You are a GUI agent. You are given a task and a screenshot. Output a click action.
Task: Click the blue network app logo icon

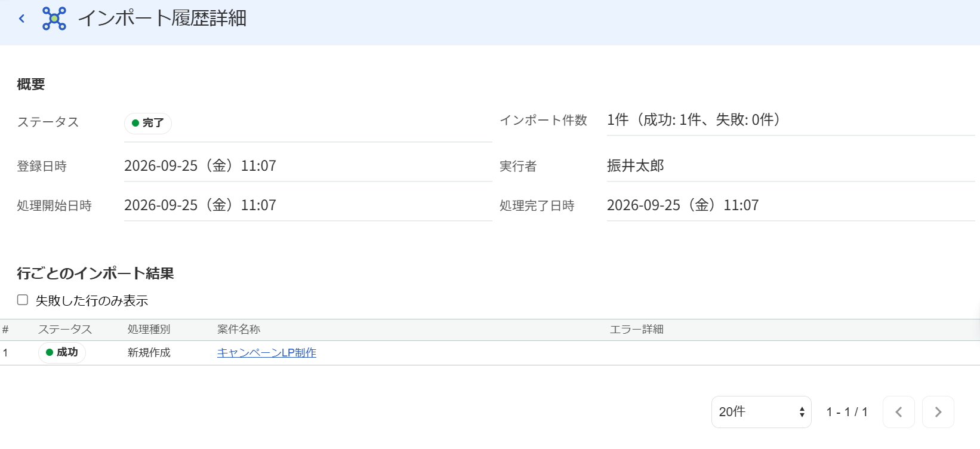click(54, 19)
